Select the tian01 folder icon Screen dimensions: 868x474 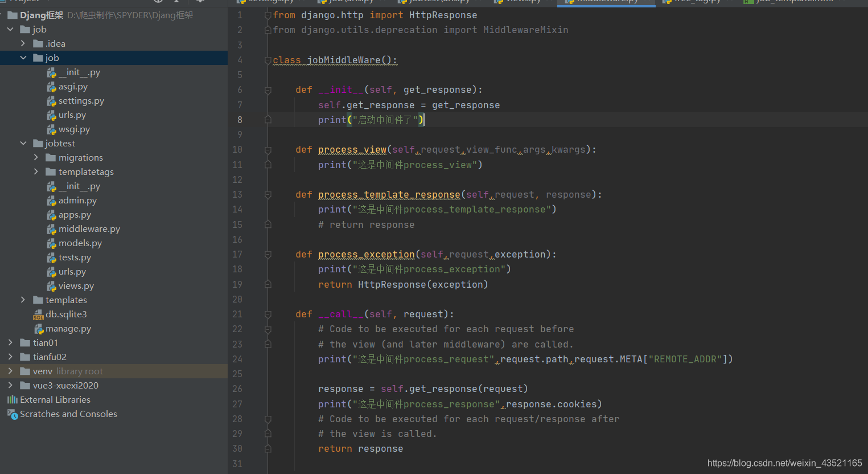pyautogui.click(x=25, y=342)
